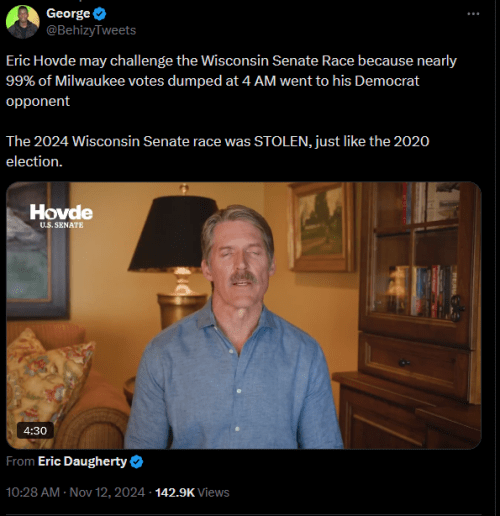Image resolution: width=500 pixels, height=516 pixels.
Task: Open the 10:28 AM timestamp link
Action: 33,492
